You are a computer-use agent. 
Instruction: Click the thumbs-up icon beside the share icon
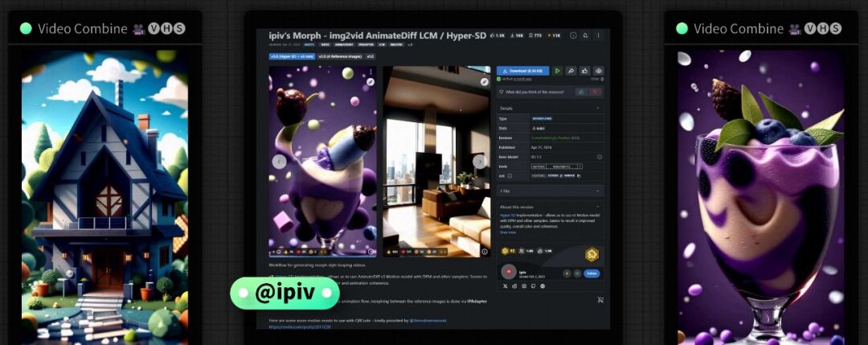point(585,71)
